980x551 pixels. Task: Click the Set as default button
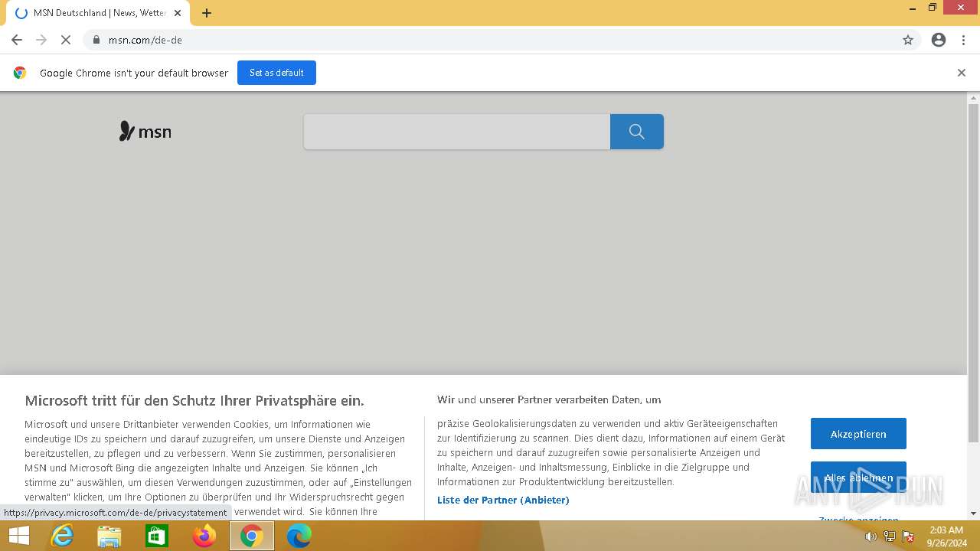pos(276,73)
